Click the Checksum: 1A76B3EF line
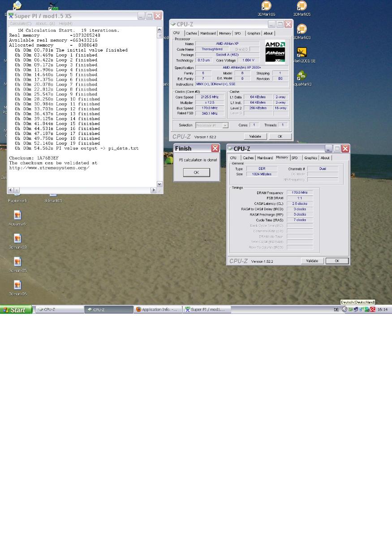The height and width of the screenshot is (538, 392). [34, 158]
